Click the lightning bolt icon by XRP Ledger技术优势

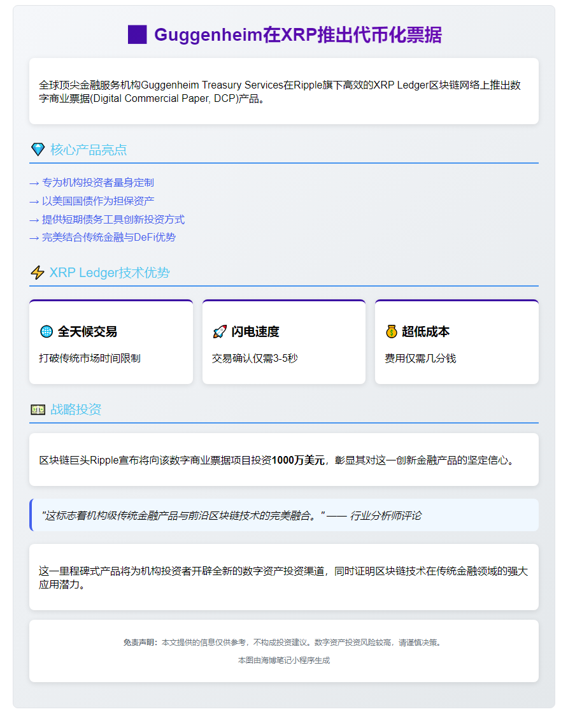(x=38, y=273)
